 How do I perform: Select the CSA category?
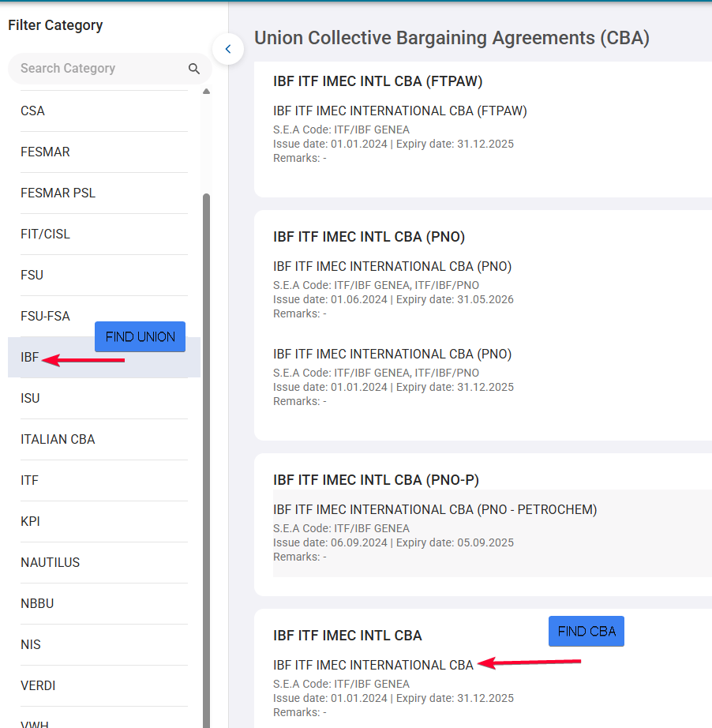coord(104,111)
